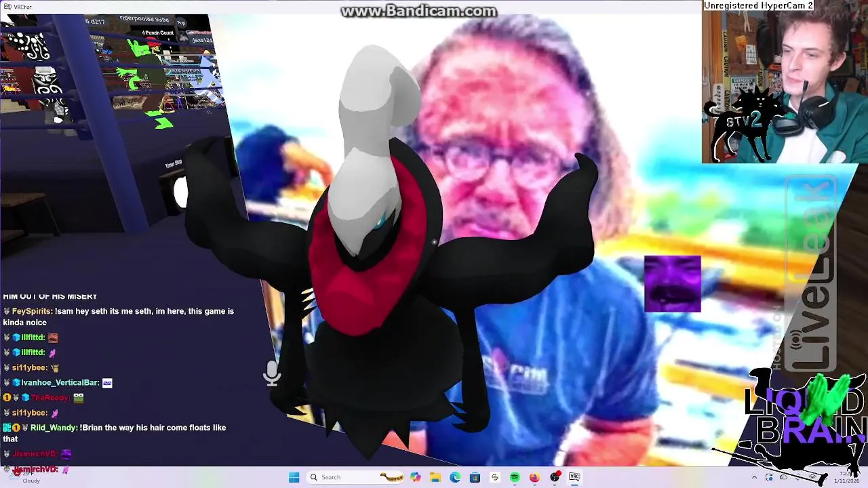Viewport: 868px width, 488px height.
Task: Select TheReedy in the chat overlay
Action: 50,398
